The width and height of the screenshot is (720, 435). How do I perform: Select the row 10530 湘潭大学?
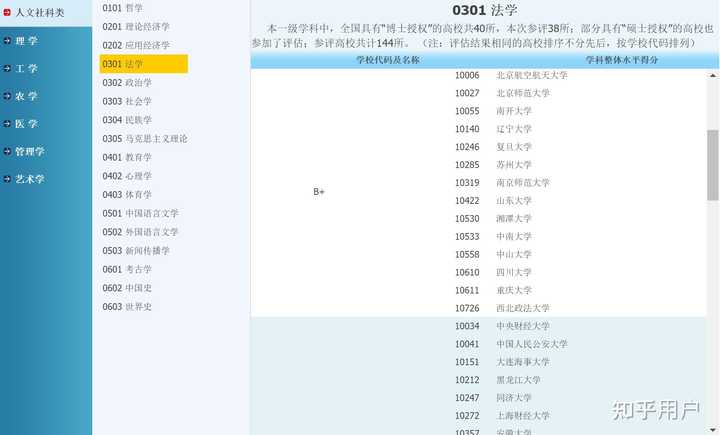[x=493, y=218]
